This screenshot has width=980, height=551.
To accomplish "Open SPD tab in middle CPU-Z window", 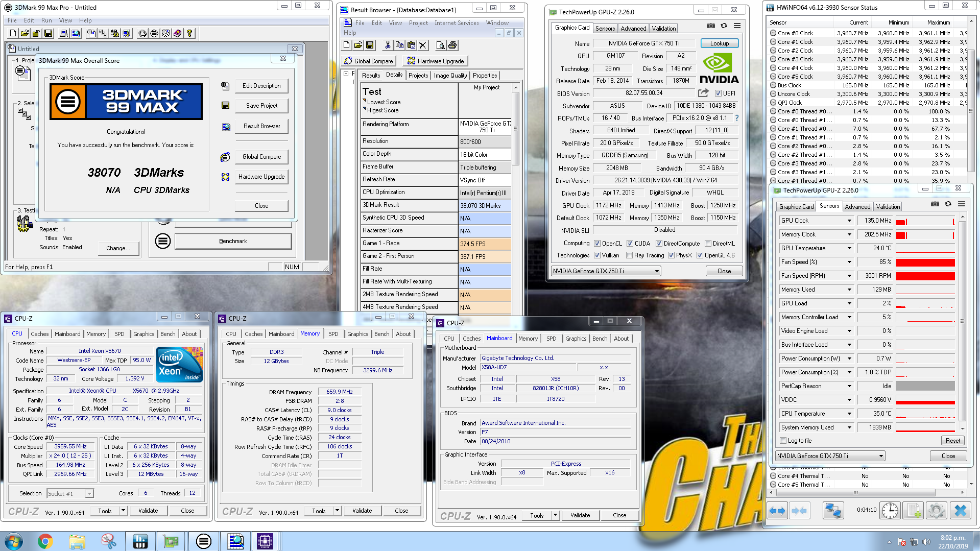I will [x=333, y=334].
